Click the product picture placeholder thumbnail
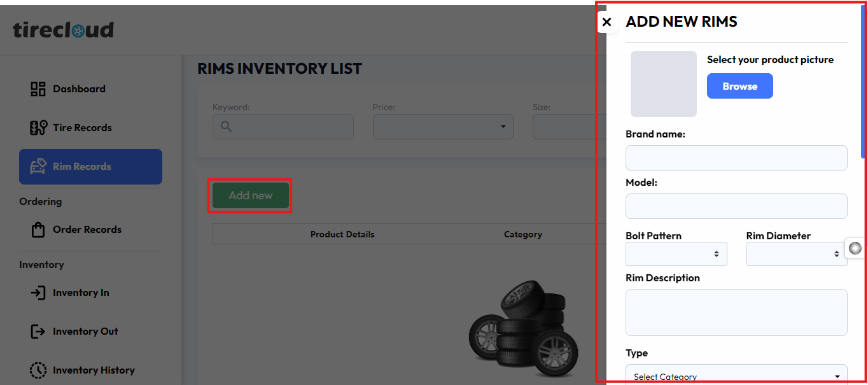This screenshot has width=868, height=385. 664,84
